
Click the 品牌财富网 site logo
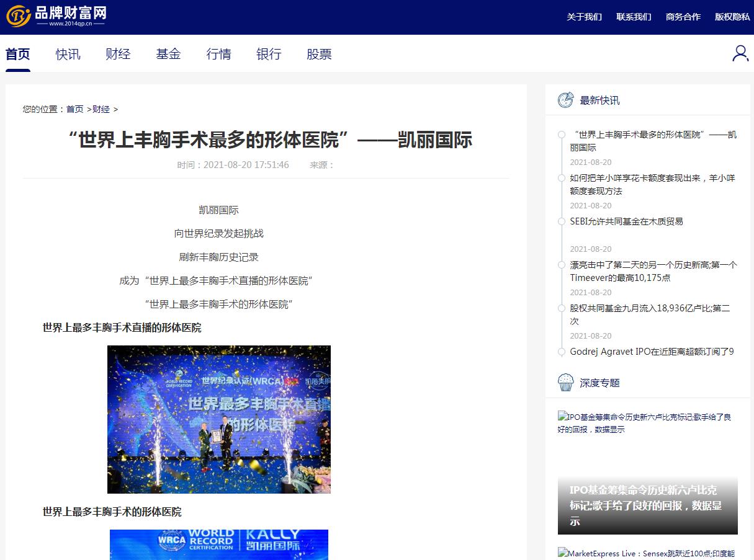[x=56, y=16]
